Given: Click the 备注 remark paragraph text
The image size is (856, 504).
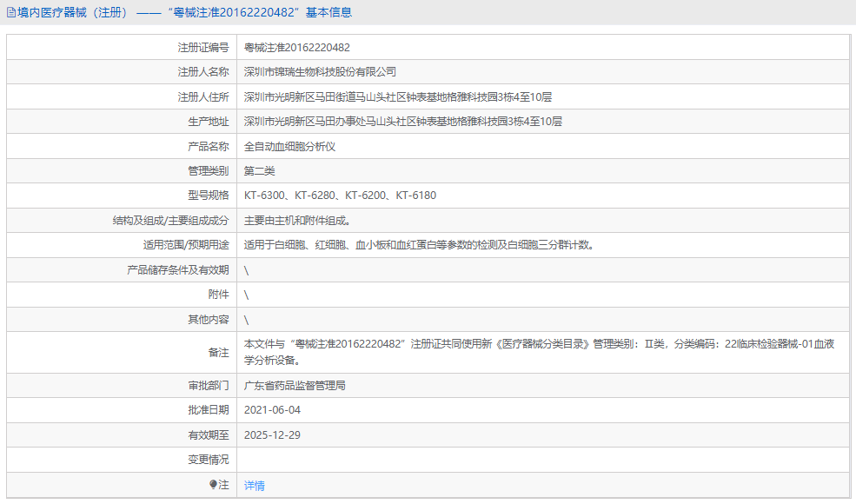Looking at the screenshot, I should click(x=540, y=352).
